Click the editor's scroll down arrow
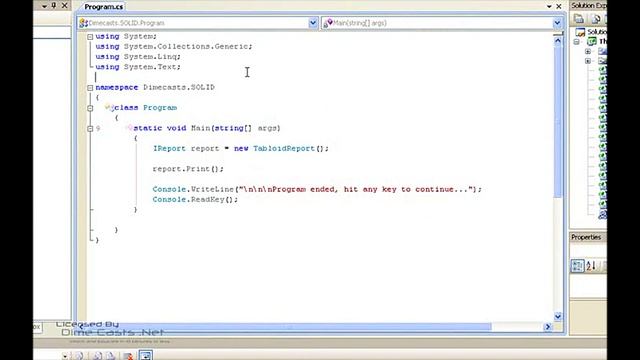Image resolution: width=640 pixels, height=360 pixels. [558, 316]
